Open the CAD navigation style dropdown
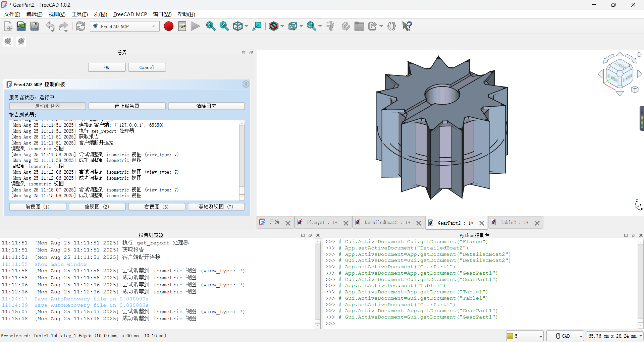 tap(565, 336)
